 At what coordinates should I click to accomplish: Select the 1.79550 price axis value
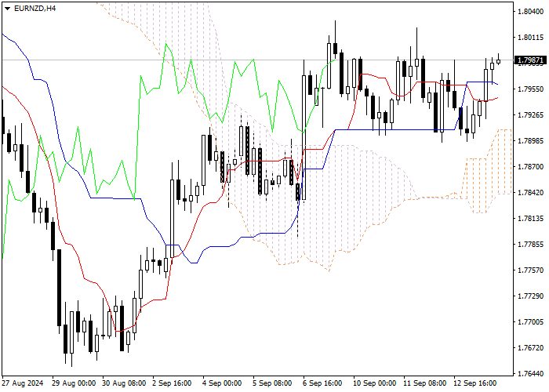point(530,89)
